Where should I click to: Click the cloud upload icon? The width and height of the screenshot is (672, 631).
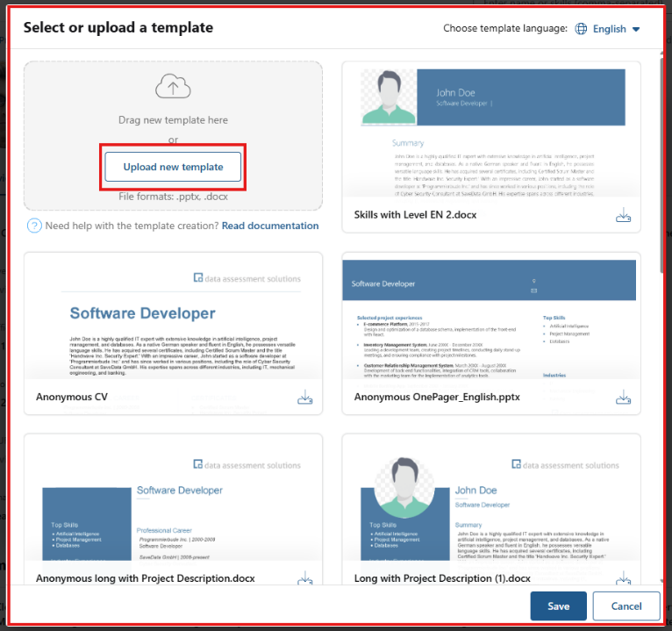coord(173,86)
